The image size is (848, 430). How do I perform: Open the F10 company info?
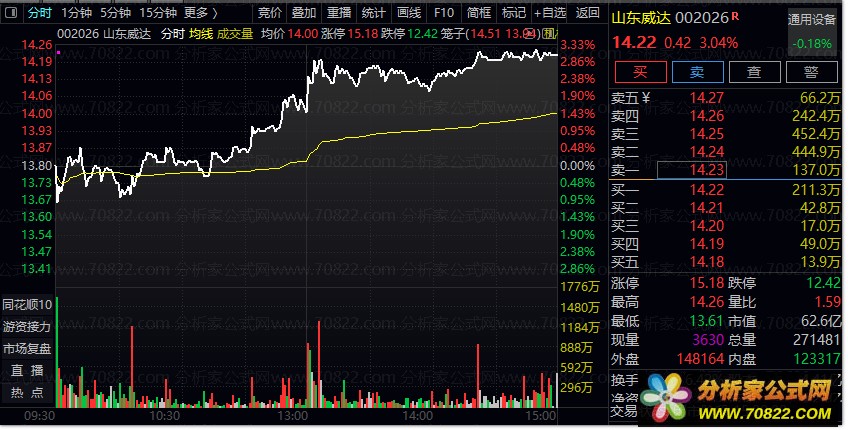(443, 12)
